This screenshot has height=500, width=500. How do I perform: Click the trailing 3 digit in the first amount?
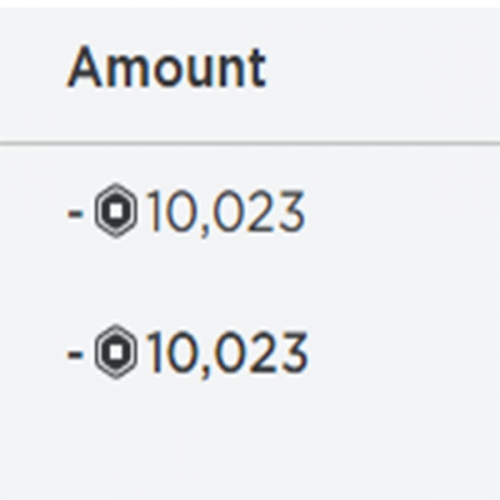tap(291, 211)
